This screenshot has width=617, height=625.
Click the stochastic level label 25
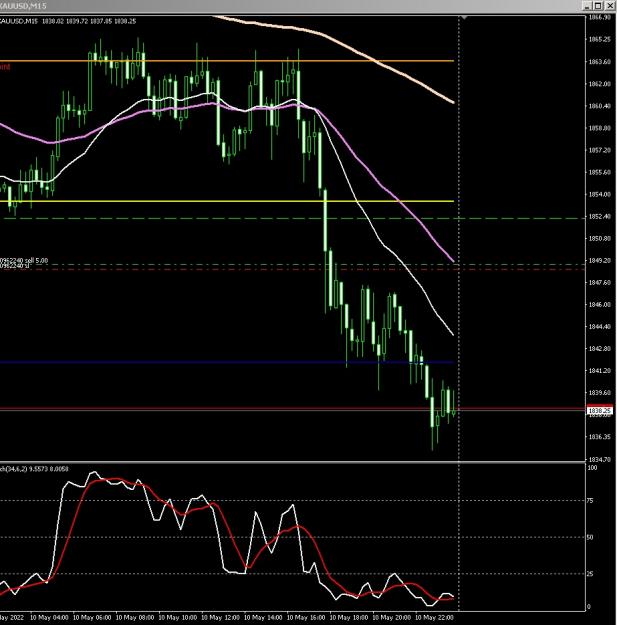point(590,574)
